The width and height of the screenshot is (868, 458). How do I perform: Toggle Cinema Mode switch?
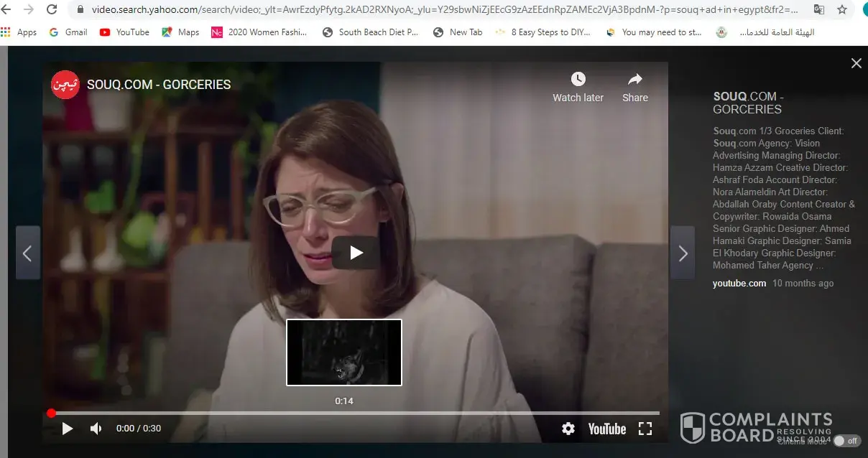[x=846, y=441]
